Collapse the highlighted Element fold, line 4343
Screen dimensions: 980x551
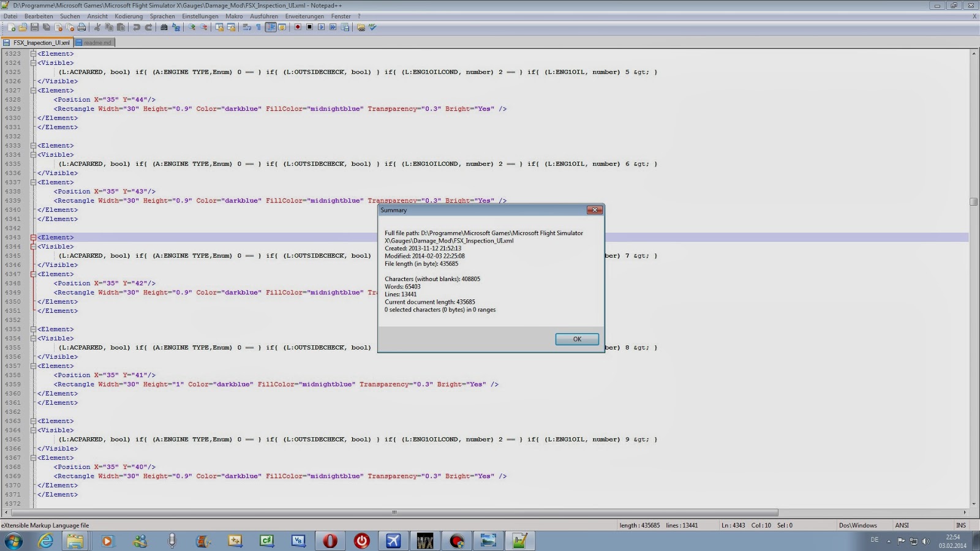pos(34,238)
